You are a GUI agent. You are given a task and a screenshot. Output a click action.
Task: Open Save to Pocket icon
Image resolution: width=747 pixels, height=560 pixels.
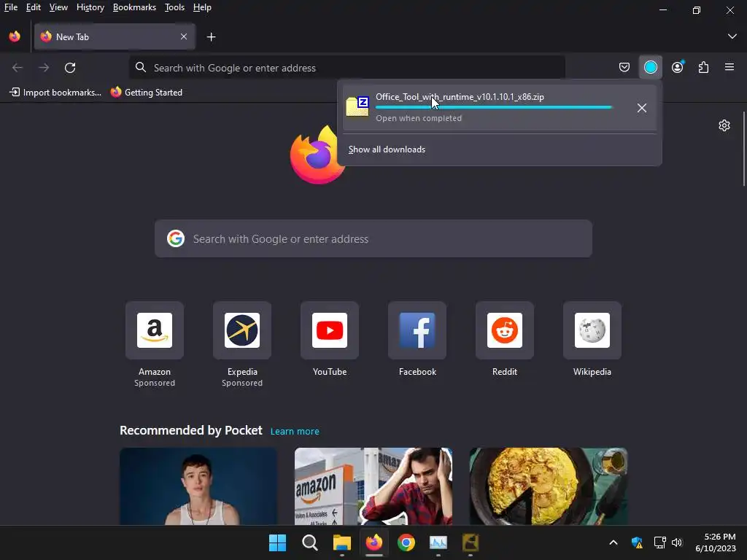(624, 68)
